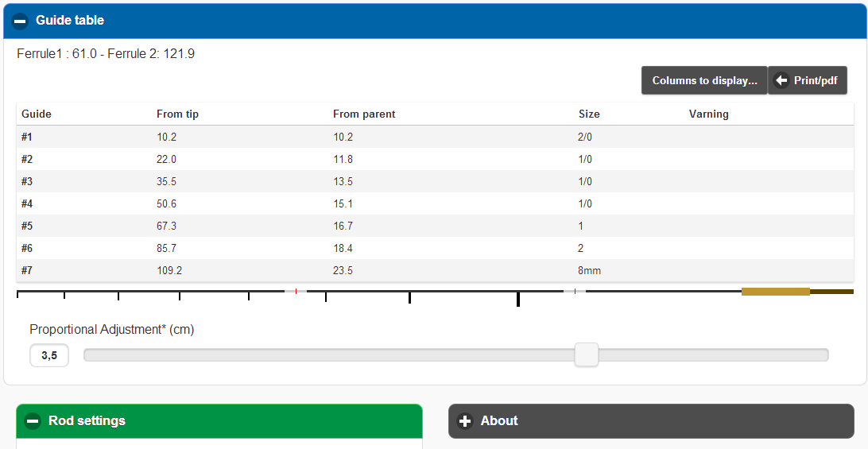Select guide row #4 in the table
The height and width of the screenshot is (449, 868).
27,203
